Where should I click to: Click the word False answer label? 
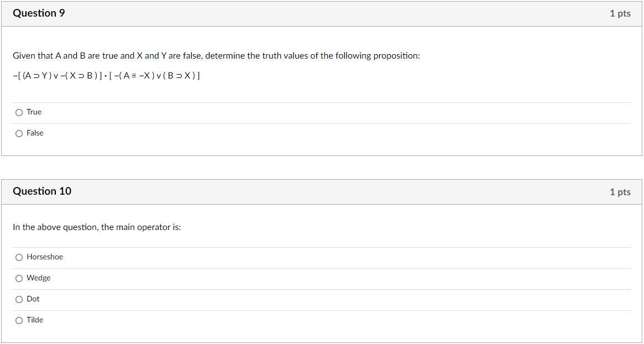tap(35, 133)
